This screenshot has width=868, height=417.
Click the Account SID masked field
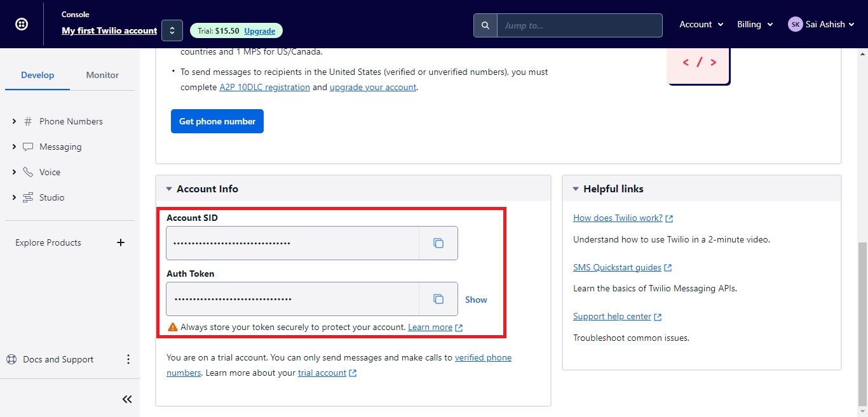click(x=292, y=243)
